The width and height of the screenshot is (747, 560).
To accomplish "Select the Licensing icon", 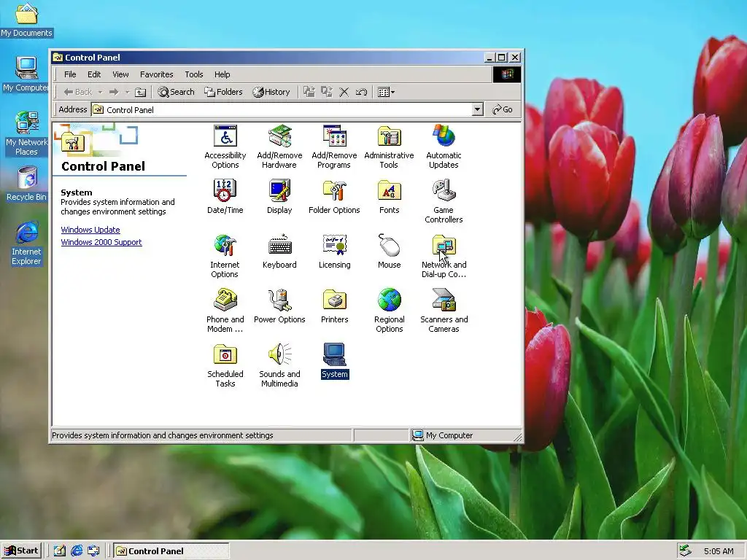I will click(x=334, y=246).
